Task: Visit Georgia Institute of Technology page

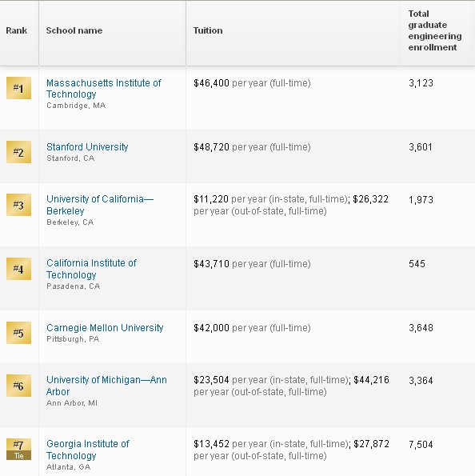Action: coord(88,450)
